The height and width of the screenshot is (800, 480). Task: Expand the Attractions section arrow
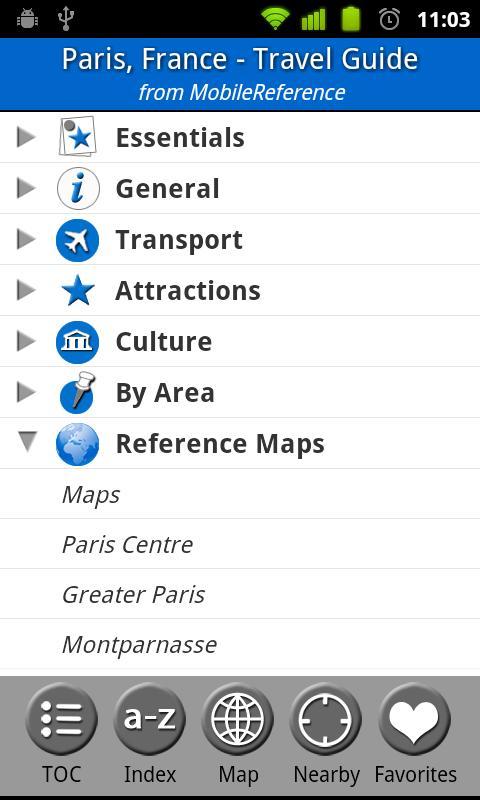point(26,290)
